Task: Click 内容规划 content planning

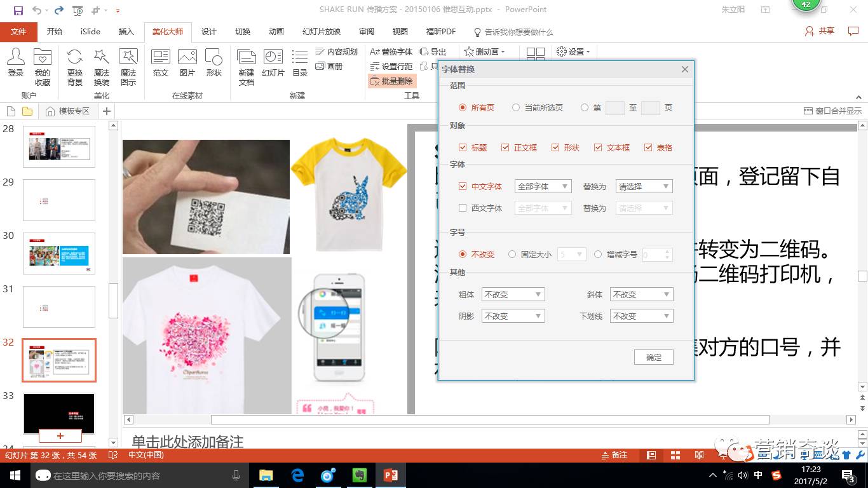Action: pos(337,51)
